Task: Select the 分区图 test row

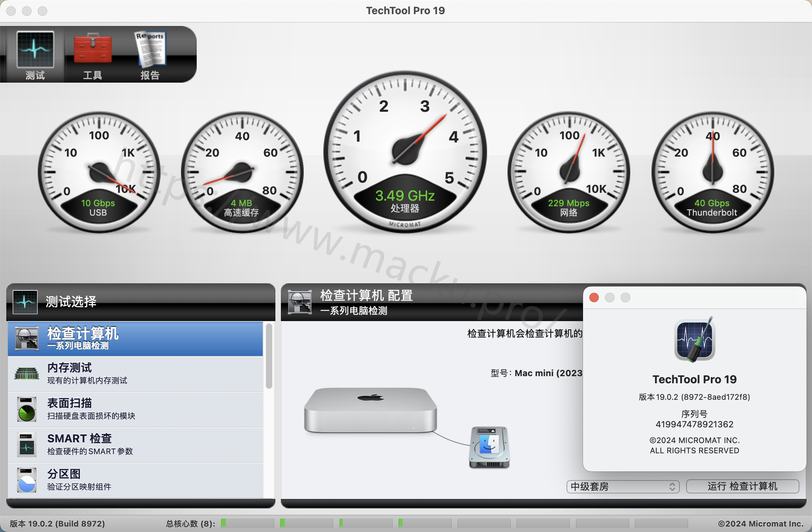Action: 135,480
